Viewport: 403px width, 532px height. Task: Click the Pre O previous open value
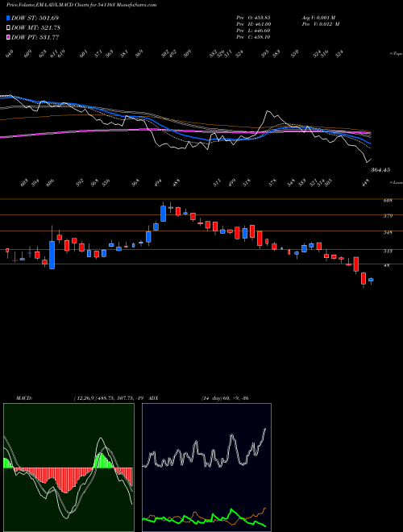point(253,17)
